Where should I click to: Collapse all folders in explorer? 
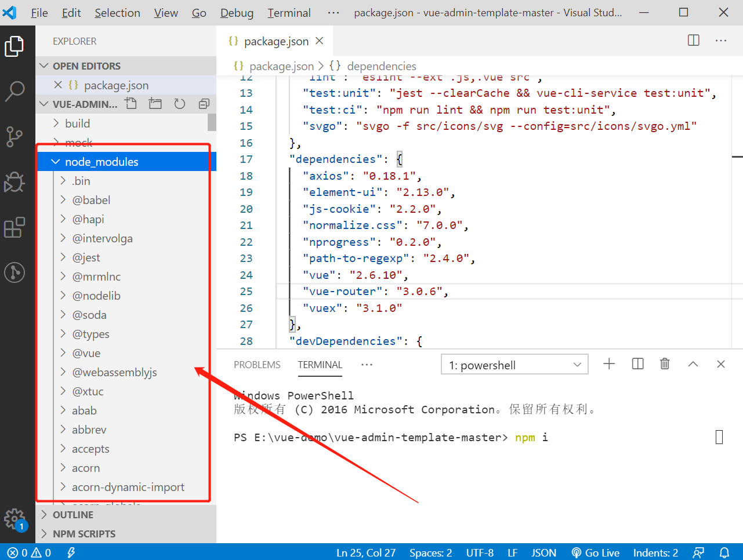pyautogui.click(x=204, y=104)
